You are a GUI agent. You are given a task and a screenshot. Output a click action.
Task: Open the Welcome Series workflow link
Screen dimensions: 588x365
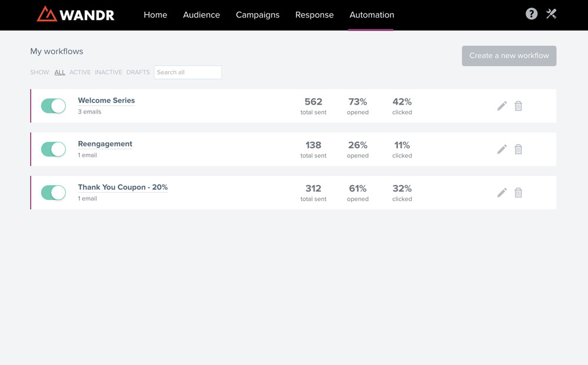[x=106, y=101]
